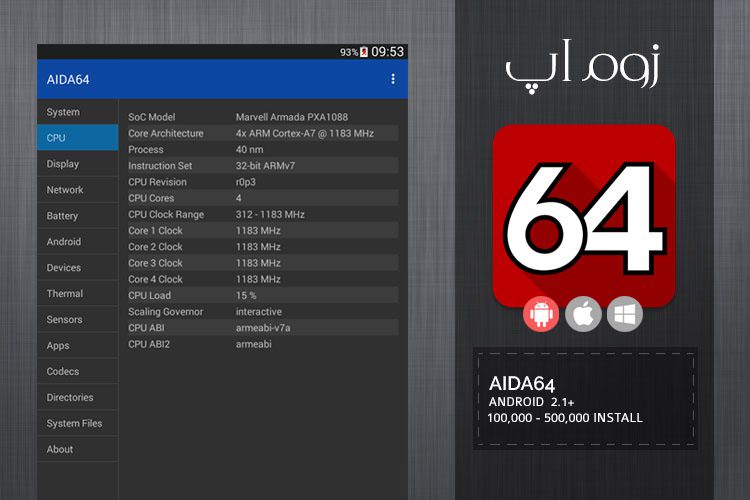750x500 pixels.
Task: Open the Directories section
Action: 77,397
